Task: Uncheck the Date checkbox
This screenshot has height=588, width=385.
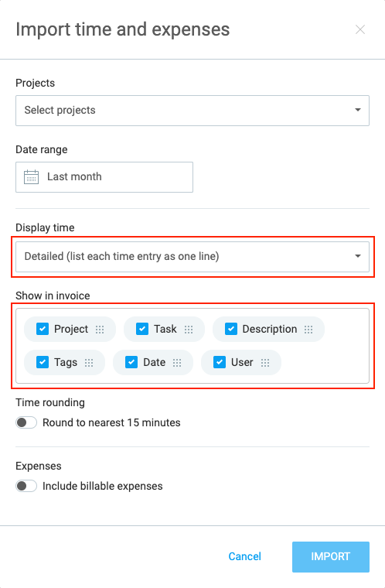Action: (x=131, y=362)
